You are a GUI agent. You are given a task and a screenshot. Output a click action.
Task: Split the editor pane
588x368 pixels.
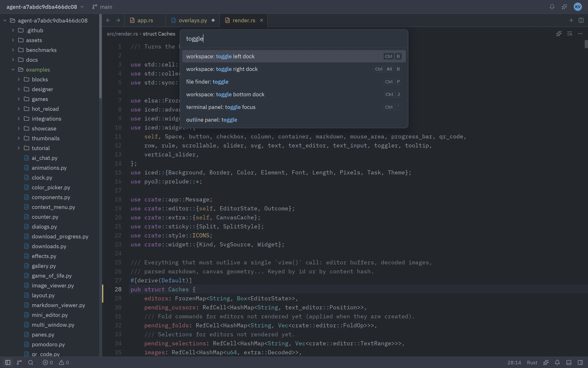(x=581, y=20)
